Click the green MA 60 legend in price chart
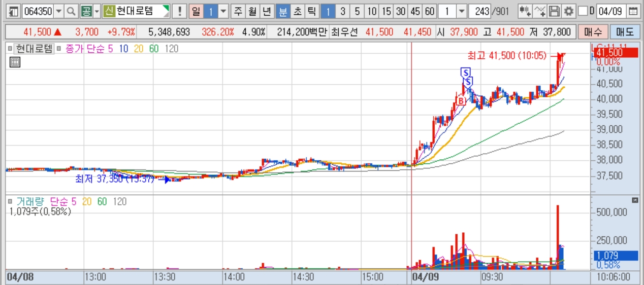Image resolution: width=644 pixels, height=285 pixels. click(154, 49)
